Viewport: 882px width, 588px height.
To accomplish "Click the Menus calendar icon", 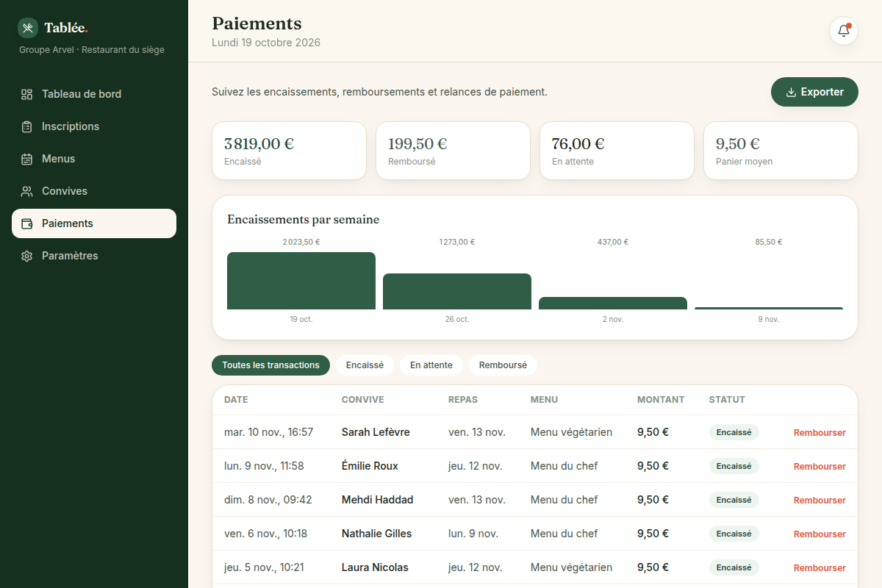I will 27,159.
